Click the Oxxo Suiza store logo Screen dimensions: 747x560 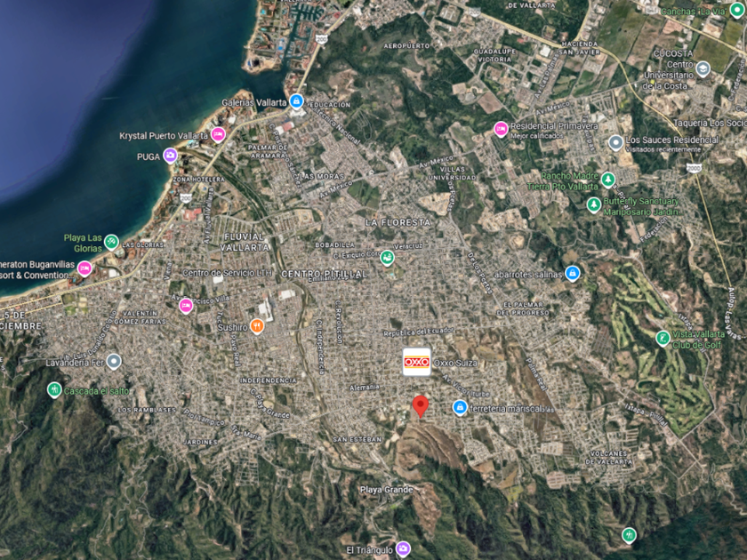417,362
